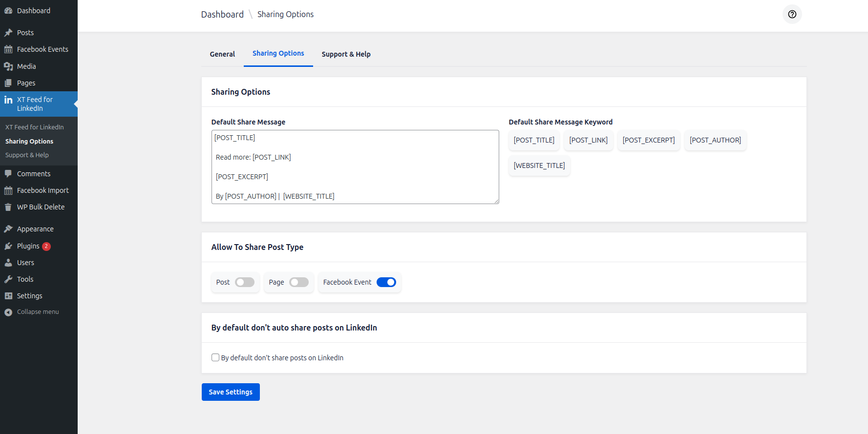The width and height of the screenshot is (868, 434).
Task: Open Support & Help in sidebar submenu
Action: point(27,155)
